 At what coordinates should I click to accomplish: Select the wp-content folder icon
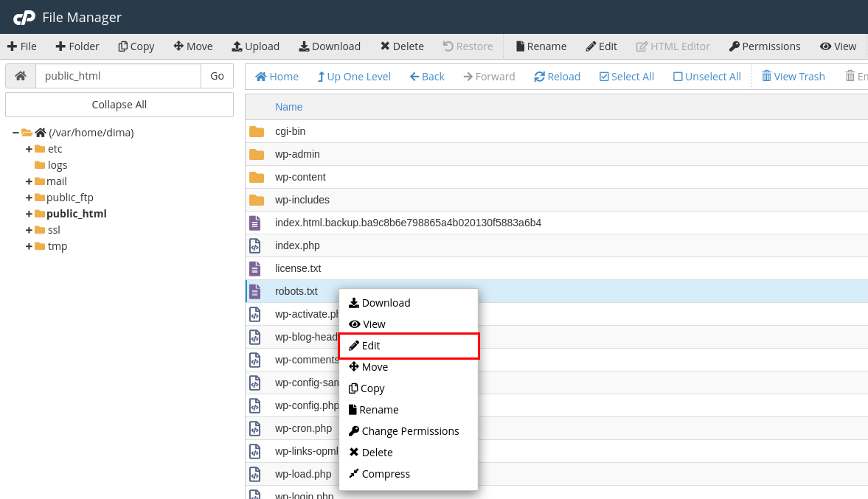[257, 177]
